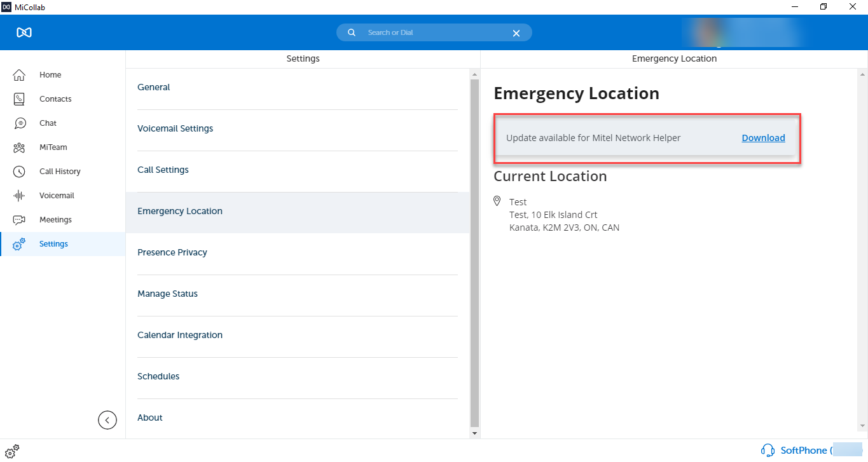Click the SoftPhone headset icon
868x462 pixels.
[768, 451]
